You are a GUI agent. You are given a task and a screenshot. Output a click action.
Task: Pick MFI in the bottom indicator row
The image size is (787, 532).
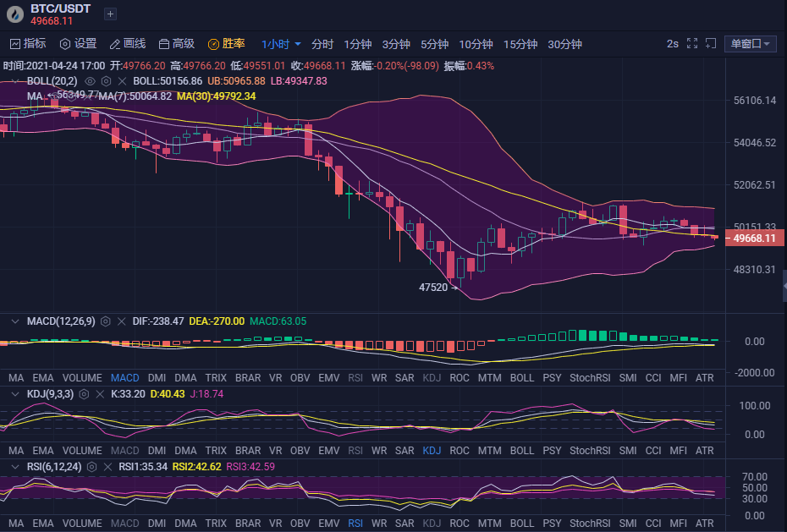pyautogui.click(x=678, y=523)
